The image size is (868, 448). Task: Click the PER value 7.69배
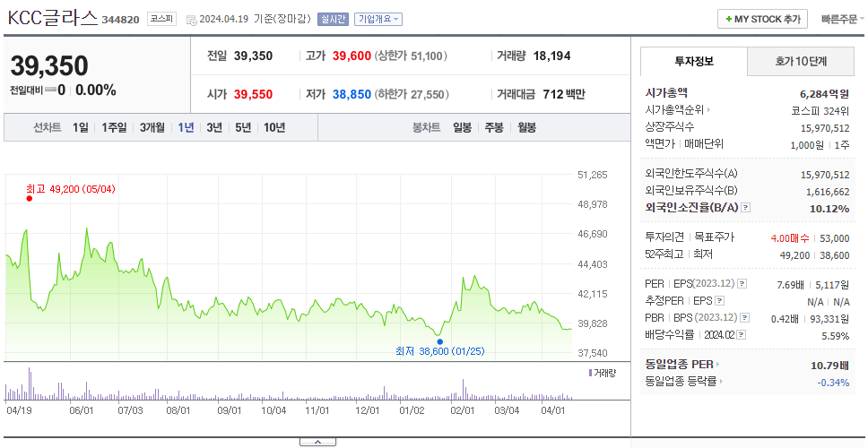[791, 285]
